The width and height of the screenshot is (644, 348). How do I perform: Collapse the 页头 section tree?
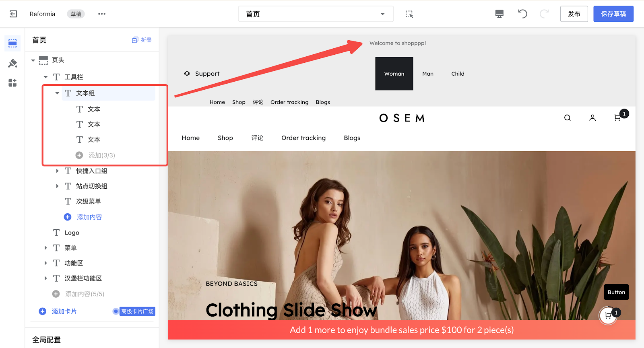click(x=33, y=60)
